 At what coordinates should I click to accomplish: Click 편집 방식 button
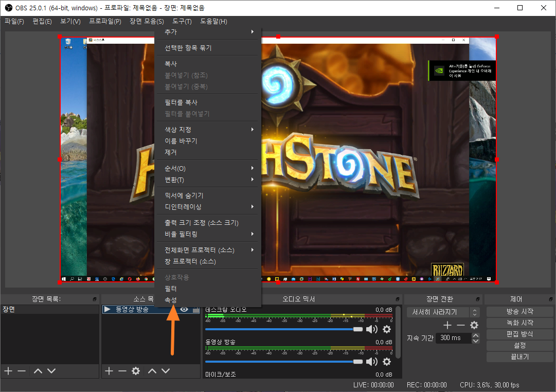(519, 334)
